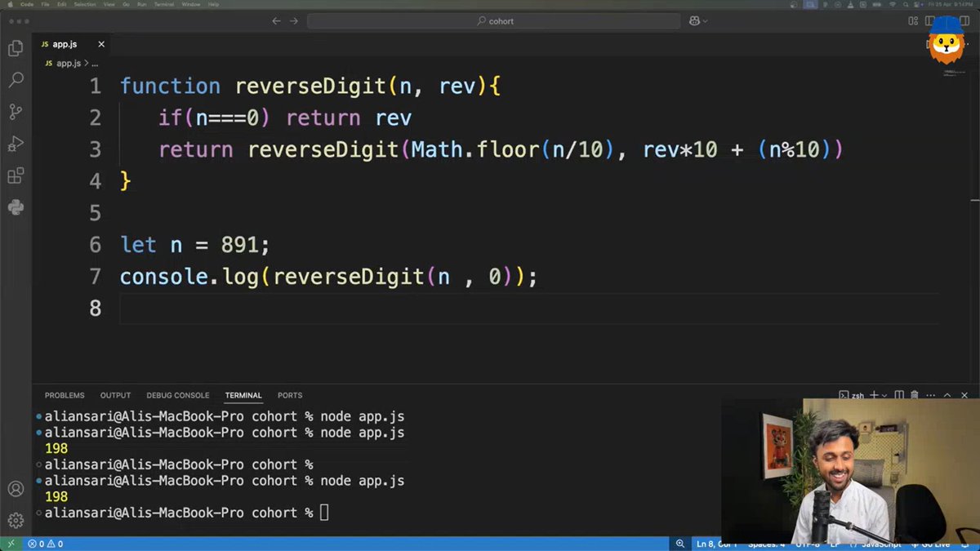
Task: Switch to the DEBUG CONSOLE tab
Action: [178, 395]
